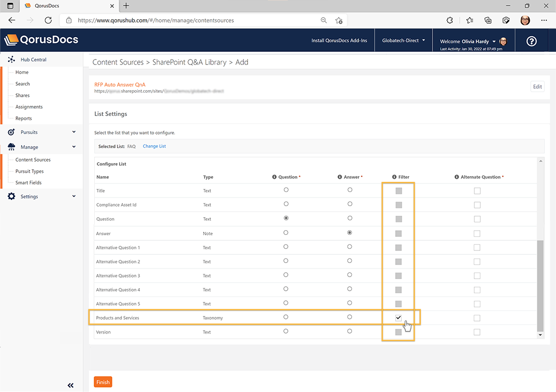Viewport: 556px width, 392px height.
Task: Expand the Settings section chevron
Action: (x=74, y=196)
